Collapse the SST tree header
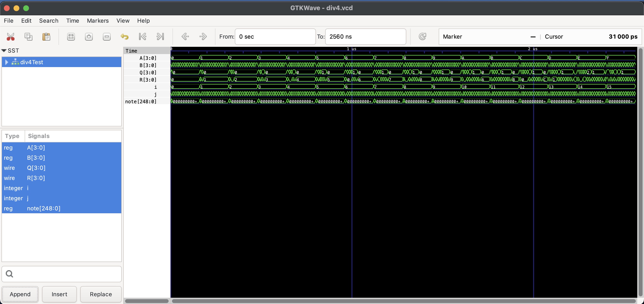Screen dimensions: 644x304 4,50
